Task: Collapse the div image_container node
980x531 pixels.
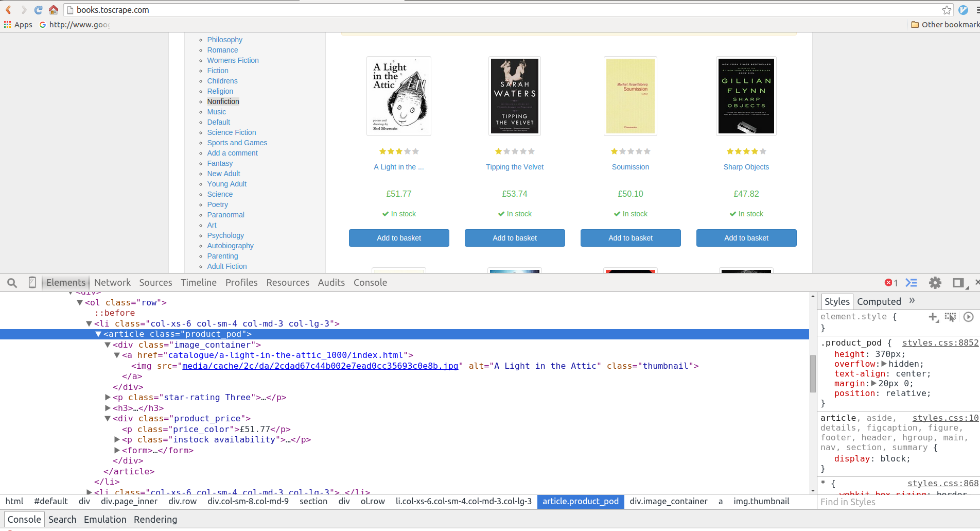Action: tap(108, 345)
